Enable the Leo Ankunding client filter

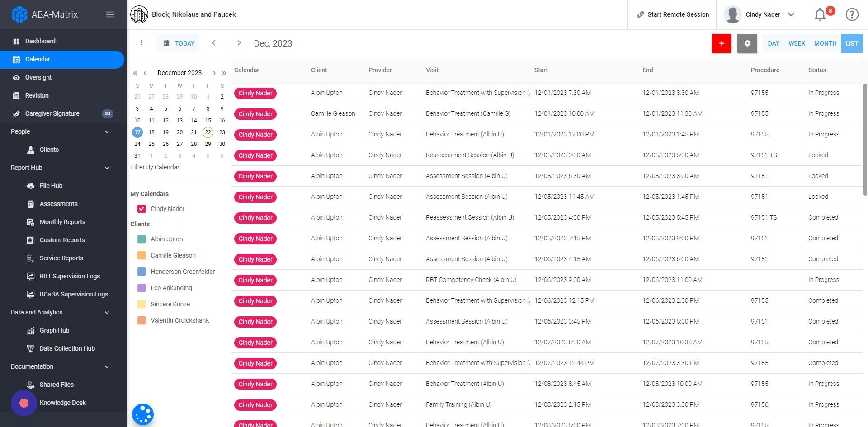pyautogui.click(x=142, y=288)
